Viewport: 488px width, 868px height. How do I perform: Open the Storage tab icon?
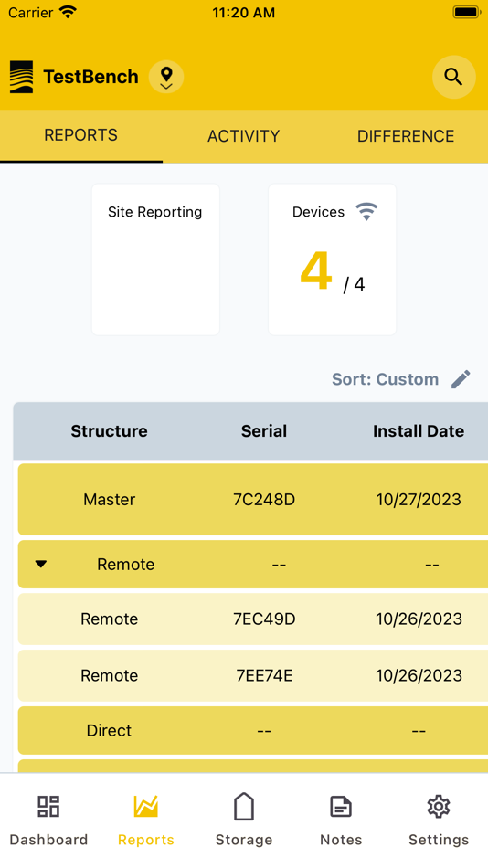point(244,806)
